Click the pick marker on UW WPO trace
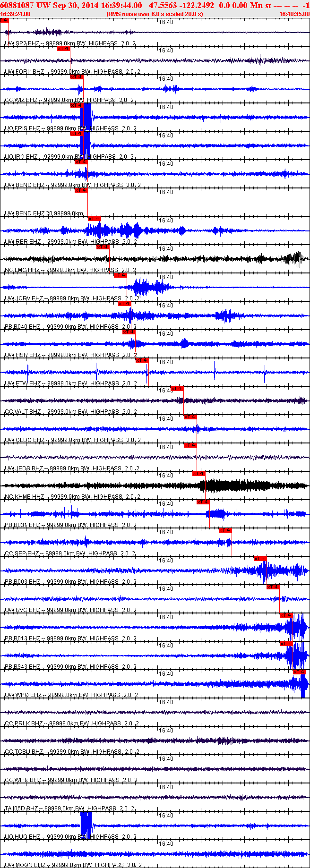Image resolution: width=310 pixels, height=868 pixels. (x=300, y=672)
